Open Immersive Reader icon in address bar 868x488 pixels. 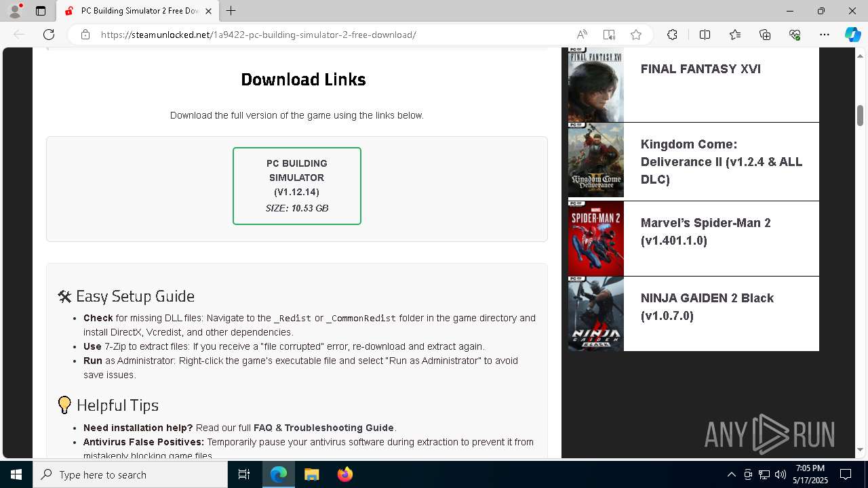[609, 35]
